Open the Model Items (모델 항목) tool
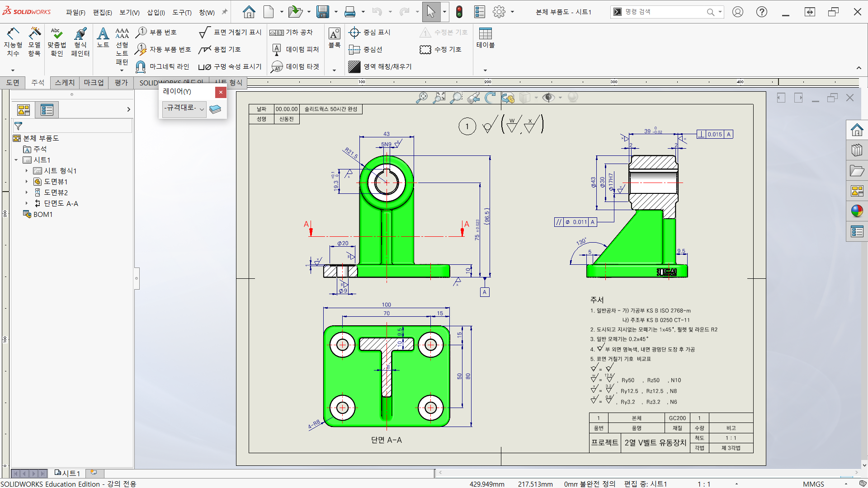The width and height of the screenshot is (868, 488). pos(34,42)
